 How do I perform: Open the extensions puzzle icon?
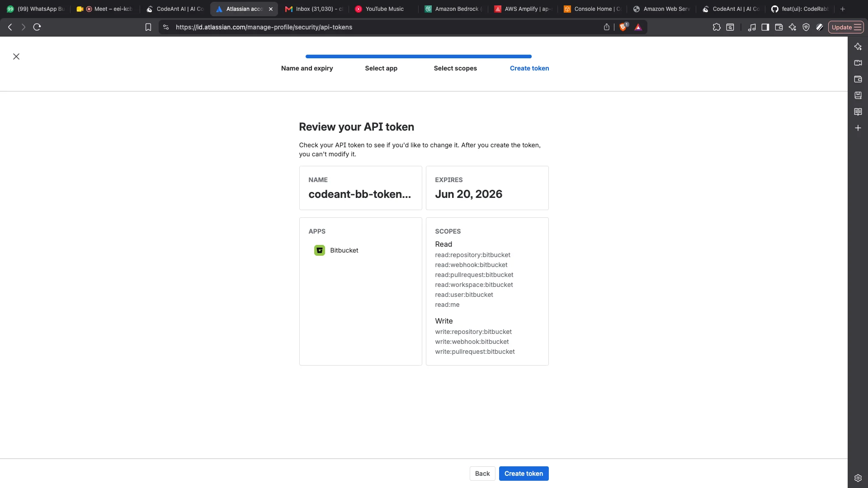tap(717, 27)
